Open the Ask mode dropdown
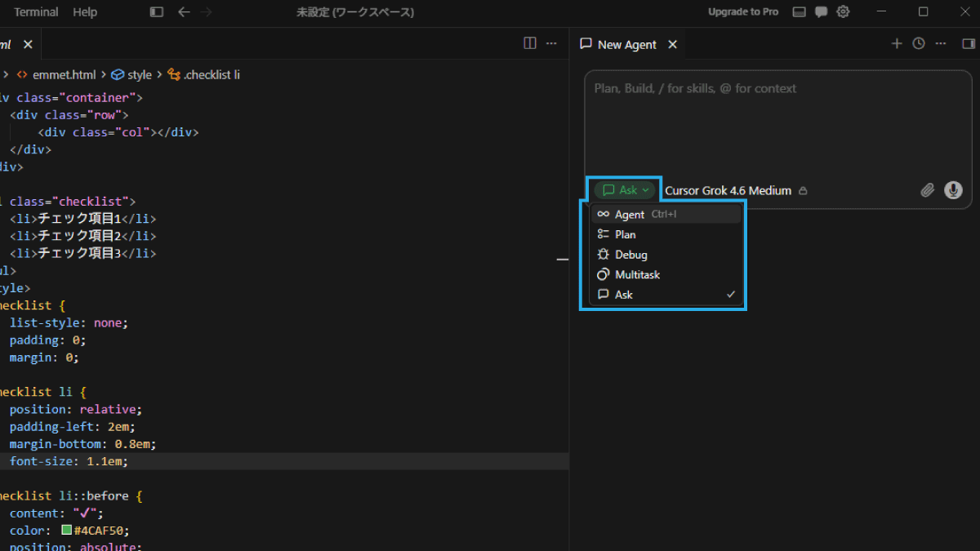 (625, 190)
